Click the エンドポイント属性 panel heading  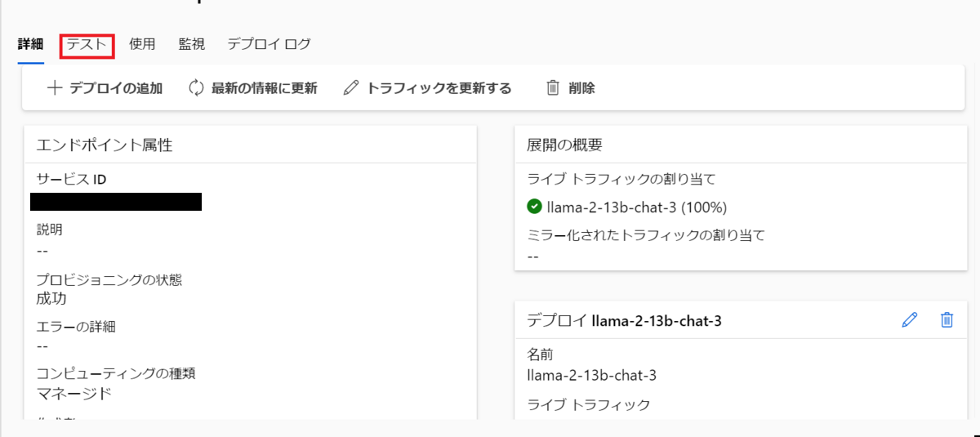(x=105, y=145)
